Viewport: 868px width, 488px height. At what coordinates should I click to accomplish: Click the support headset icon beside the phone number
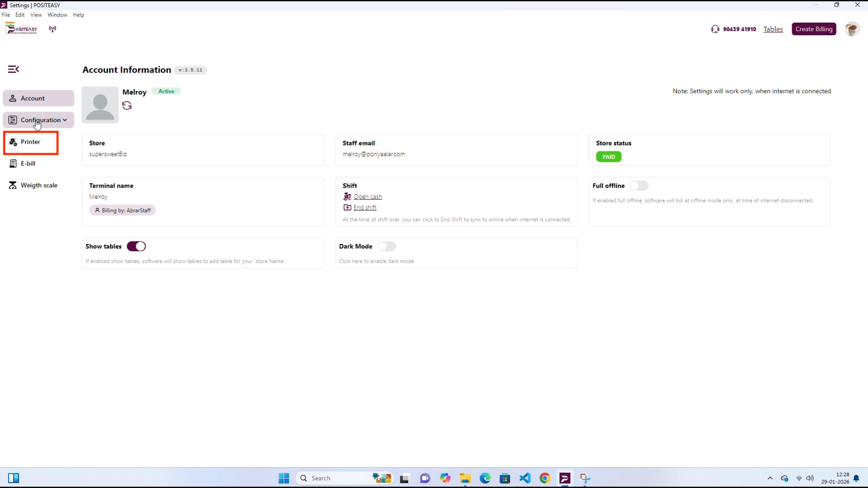[716, 28]
